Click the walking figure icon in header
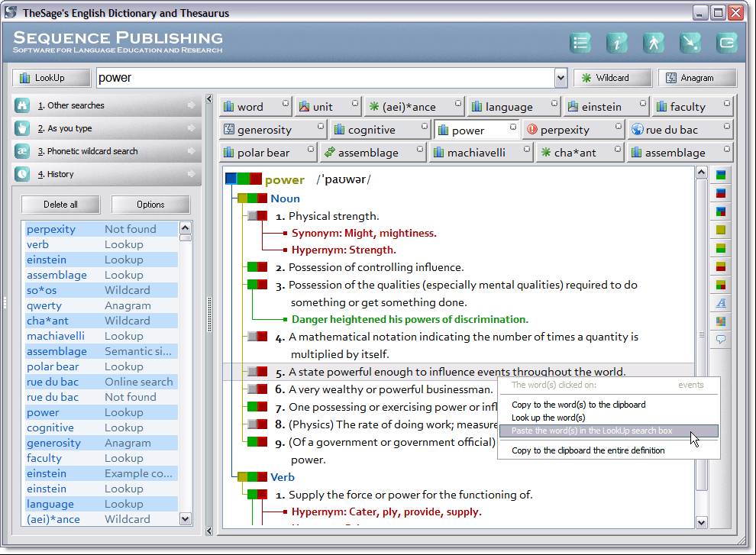This screenshot has height=555, width=756. (654, 43)
